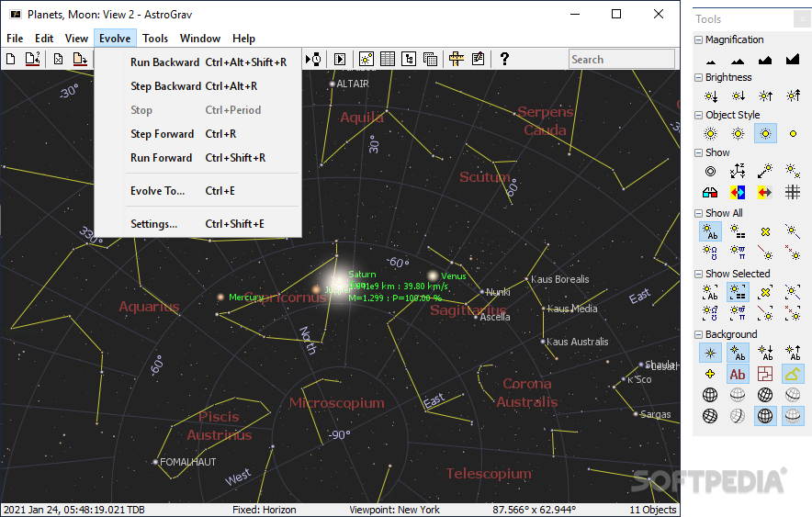Click the Saturn label in the sky view
Screen dimensions: 812x517
362,275
